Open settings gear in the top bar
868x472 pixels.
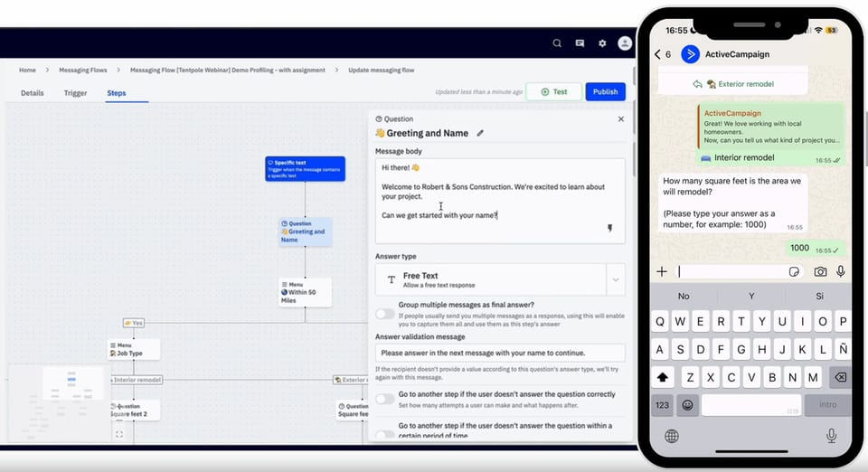[x=602, y=43]
